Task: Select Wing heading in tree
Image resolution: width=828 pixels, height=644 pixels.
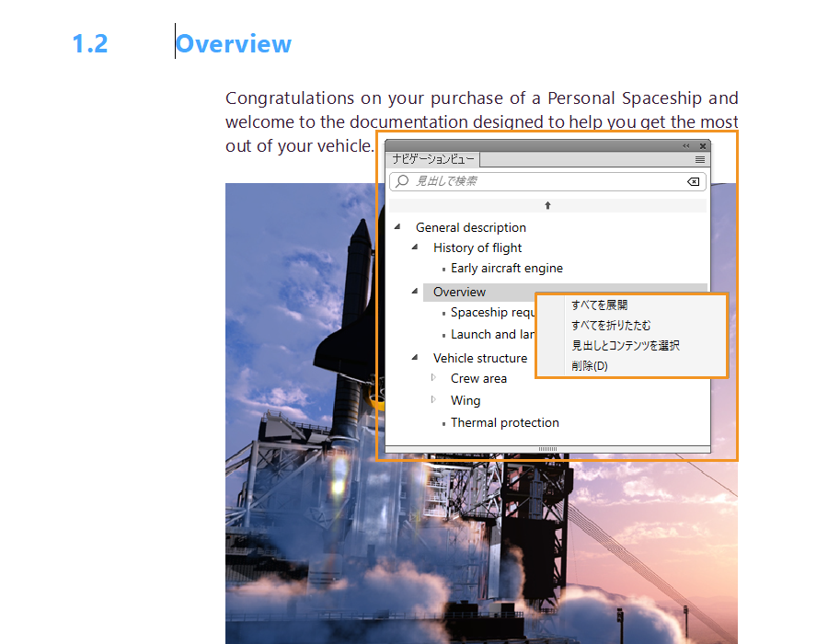Action: point(466,400)
